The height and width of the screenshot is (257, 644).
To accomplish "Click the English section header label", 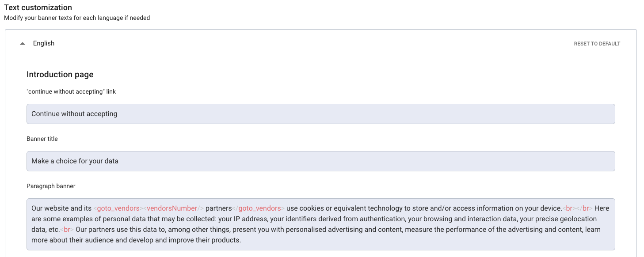I will point(43,43).
